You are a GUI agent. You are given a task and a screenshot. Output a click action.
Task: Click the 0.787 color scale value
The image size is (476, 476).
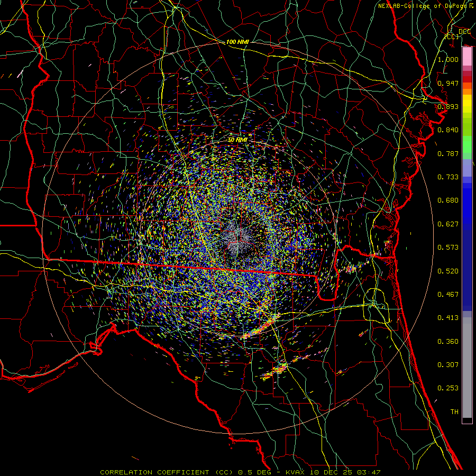click(448, 153)
